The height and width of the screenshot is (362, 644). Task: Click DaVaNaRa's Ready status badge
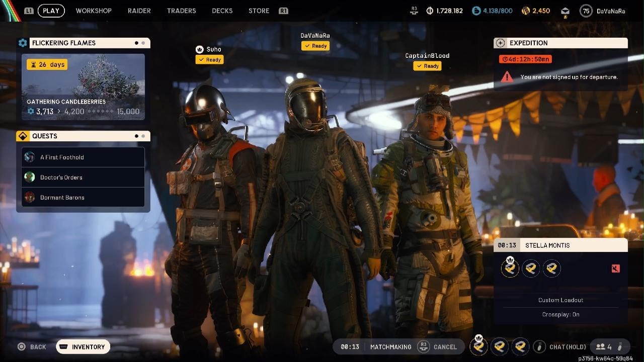[x=315, y=46]
